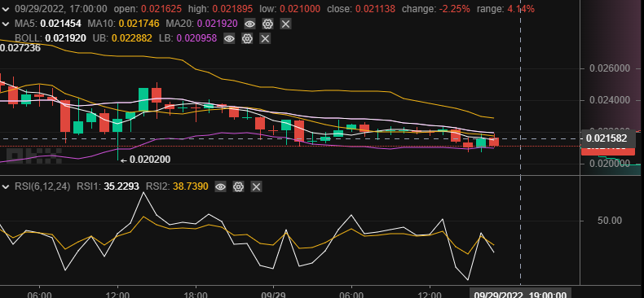
Task: Click the range value 4.14%
Action: point(521,9)
